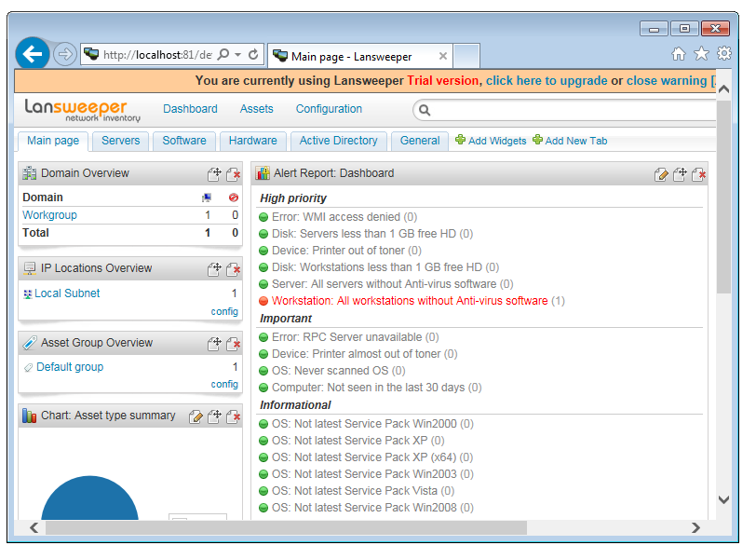Open the Workgroup domain link
756x559 pixels.
(49, 215)
